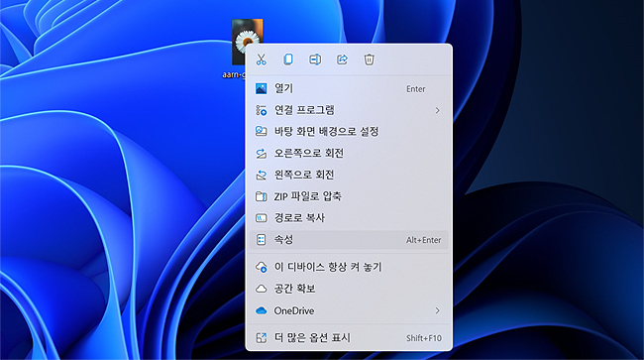Click the flower image file thumbnail
The image size is (644, 360).
pyautogui.click(x=247, y=42)
